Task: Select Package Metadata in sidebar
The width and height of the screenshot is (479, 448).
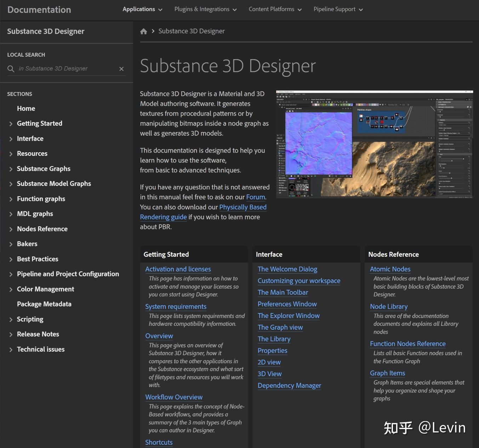Action: click(x=44, y=304)
